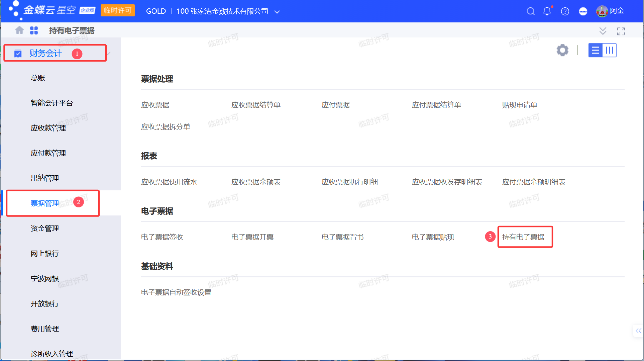Open notifications bell icon

[x=547, y=11]
